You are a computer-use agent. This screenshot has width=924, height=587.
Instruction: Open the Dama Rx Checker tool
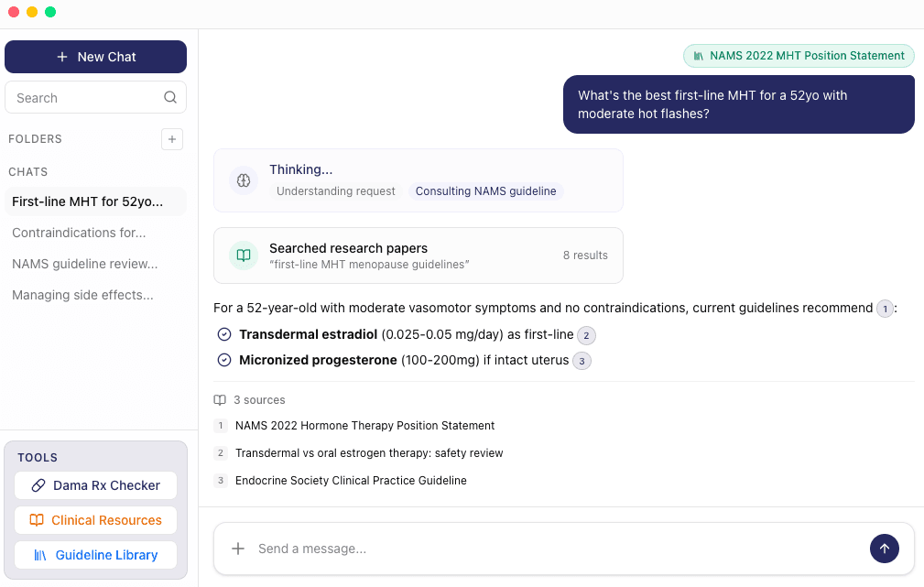coord(95,485)
